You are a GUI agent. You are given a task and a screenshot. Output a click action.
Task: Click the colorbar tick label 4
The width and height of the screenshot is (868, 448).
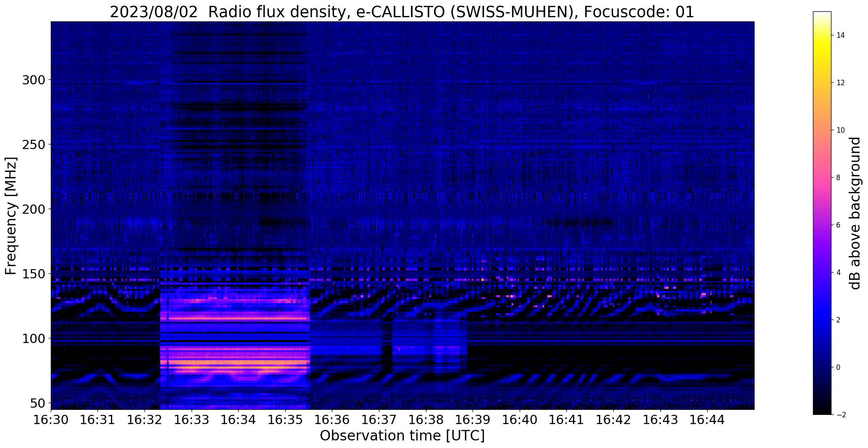pyautogui.click(x=838, y=272)
